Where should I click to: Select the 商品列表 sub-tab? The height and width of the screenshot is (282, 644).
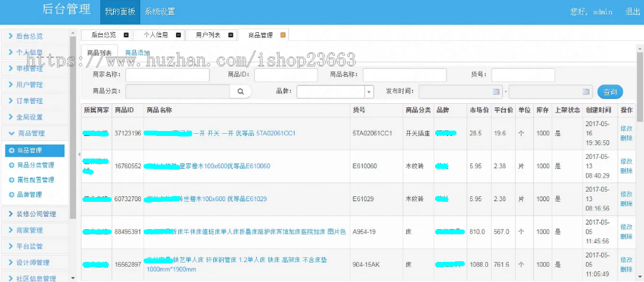click(99, 53)
